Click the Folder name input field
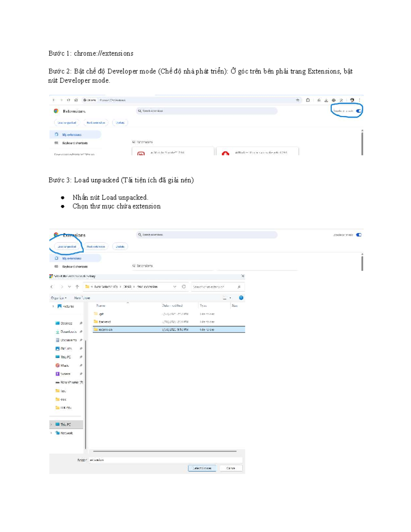The width and height of the screenshot is (411, 532). [x=165, y=460]
